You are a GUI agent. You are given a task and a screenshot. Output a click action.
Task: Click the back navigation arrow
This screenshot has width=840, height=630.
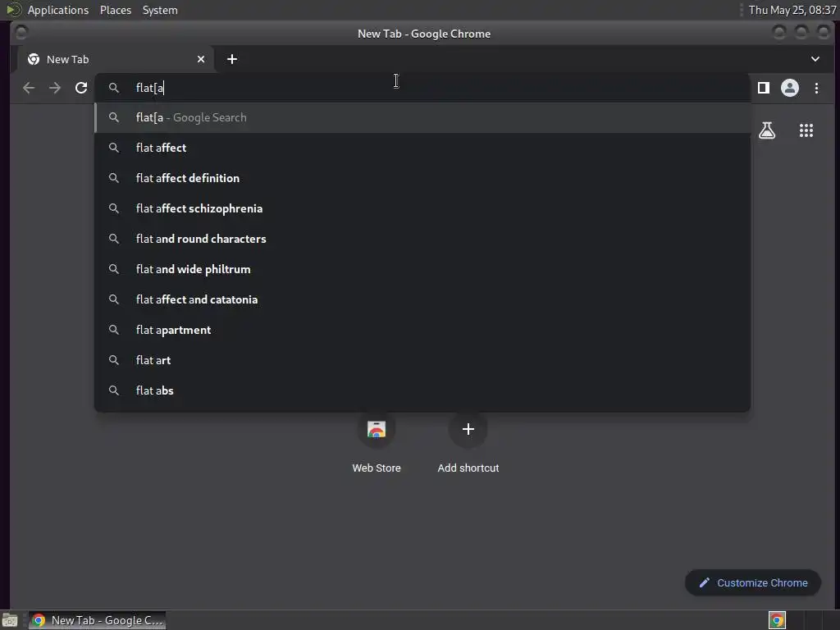(29, 88)
